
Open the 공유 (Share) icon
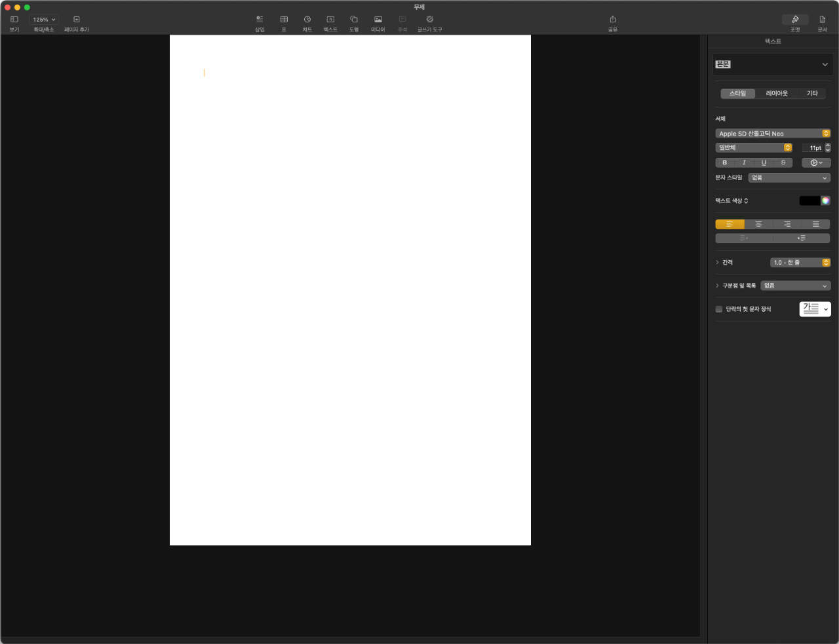click(x=613, y=20)
